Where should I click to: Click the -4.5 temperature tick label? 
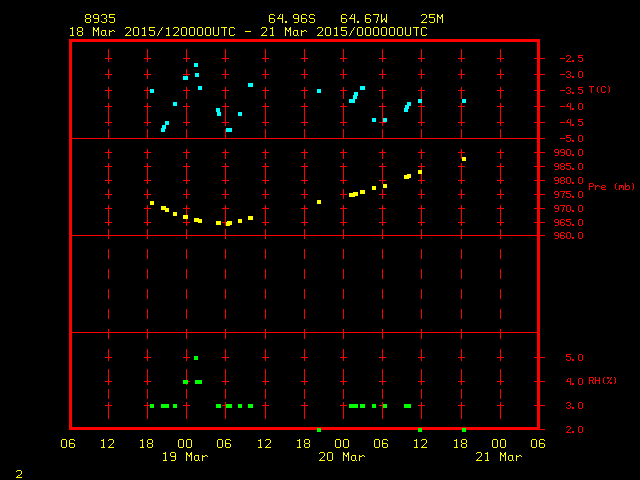tap(571, 122)
